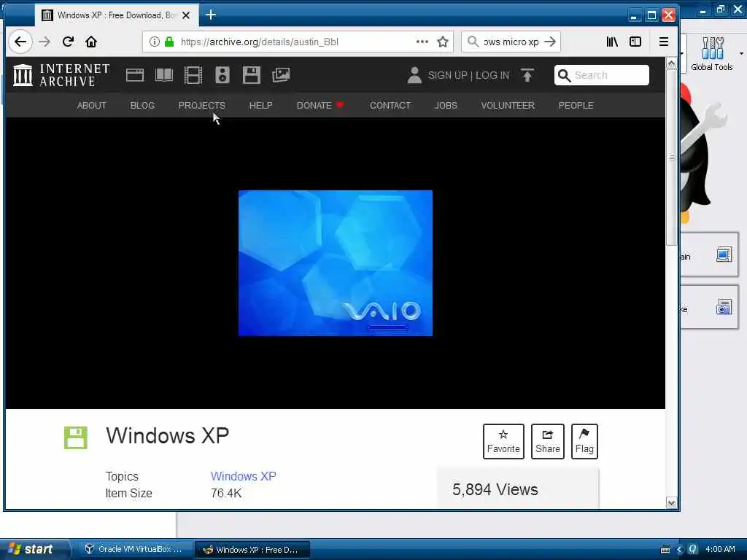The height and width of the screenshot is (560, 747).
Task: Click the green software floppy item icon
Action: [x=76, y=437]
